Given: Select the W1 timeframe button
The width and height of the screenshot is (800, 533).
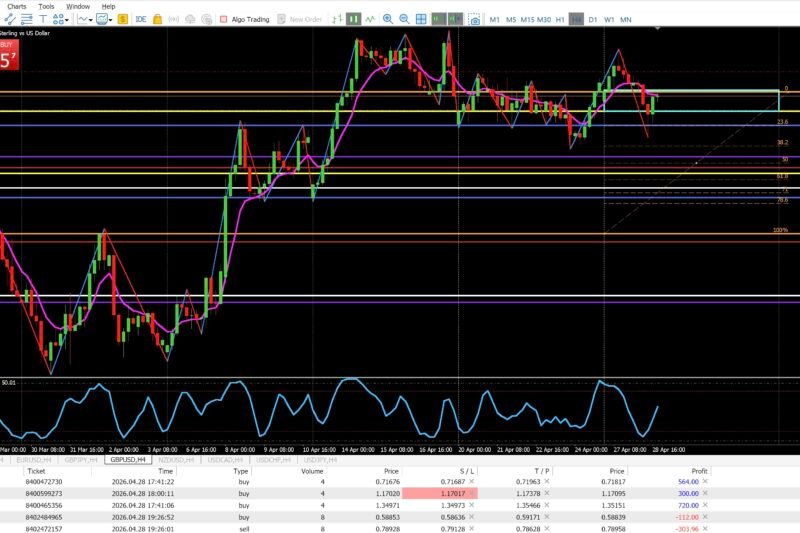Looking at the screenshot, I should pos(609,19).
